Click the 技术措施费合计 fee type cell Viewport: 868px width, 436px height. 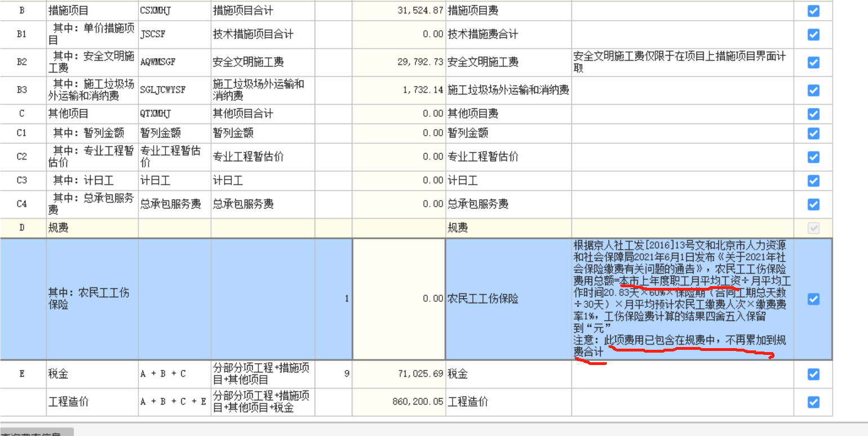pos(508,34)
